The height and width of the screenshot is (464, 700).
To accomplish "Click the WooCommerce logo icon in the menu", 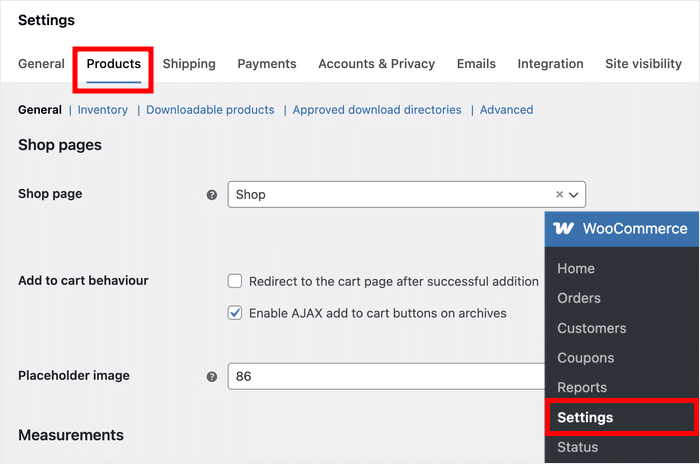I will (563, 228).
